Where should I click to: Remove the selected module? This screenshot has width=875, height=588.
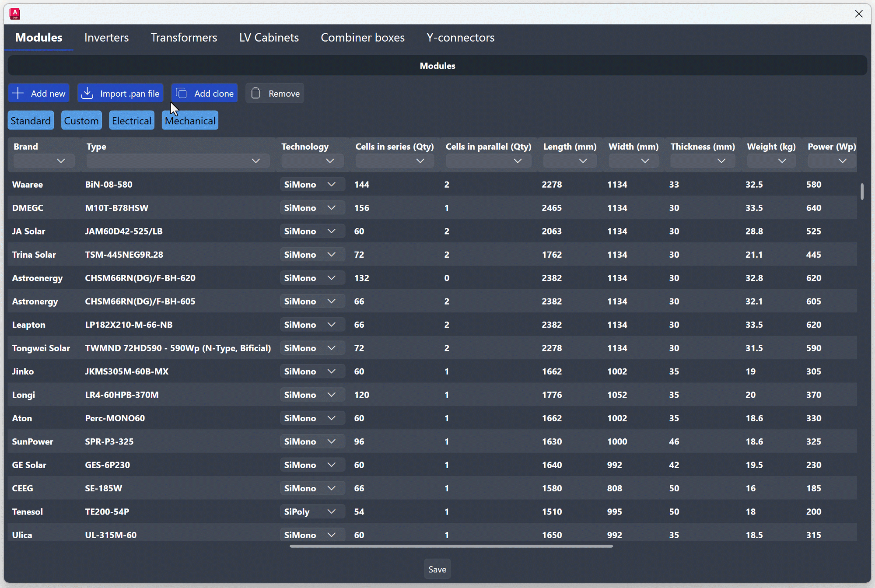(x=275, y=93)
